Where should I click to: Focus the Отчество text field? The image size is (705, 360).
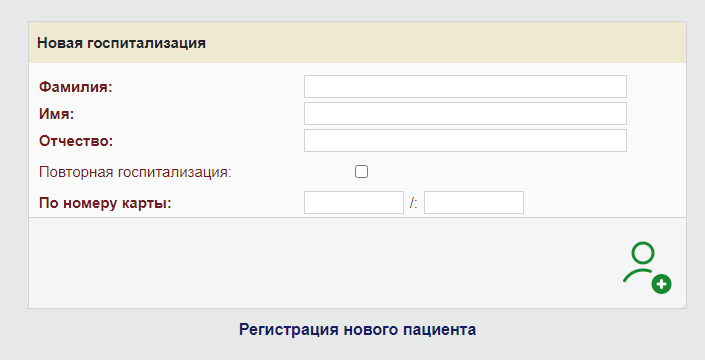tap(465, 140)
